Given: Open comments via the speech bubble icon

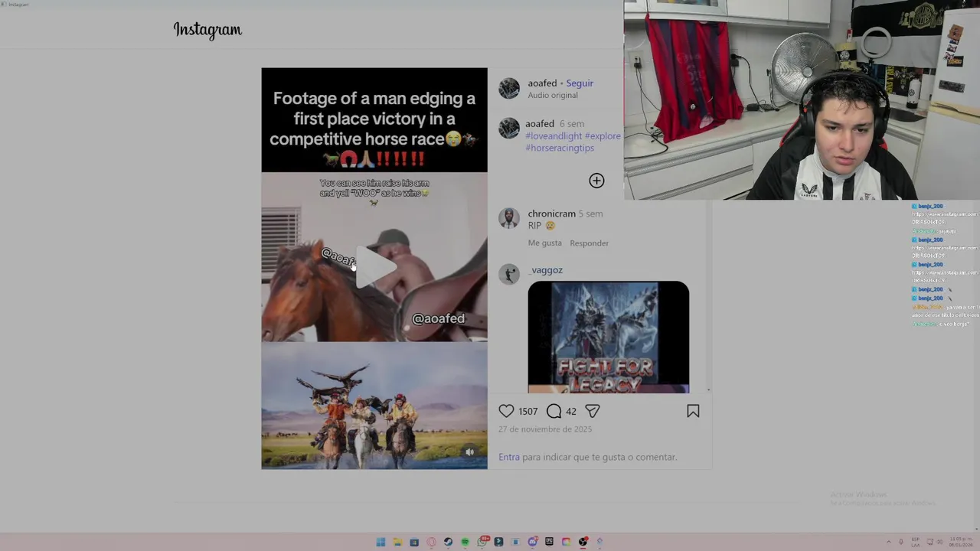Looking at the screenshot, I should (x=554, y=411).
